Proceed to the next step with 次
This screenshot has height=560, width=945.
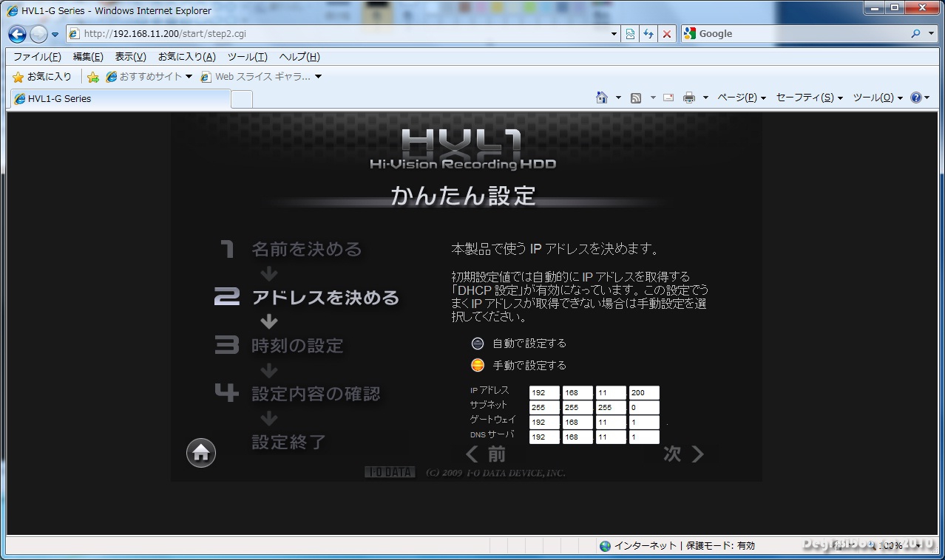tap(683, 454)
